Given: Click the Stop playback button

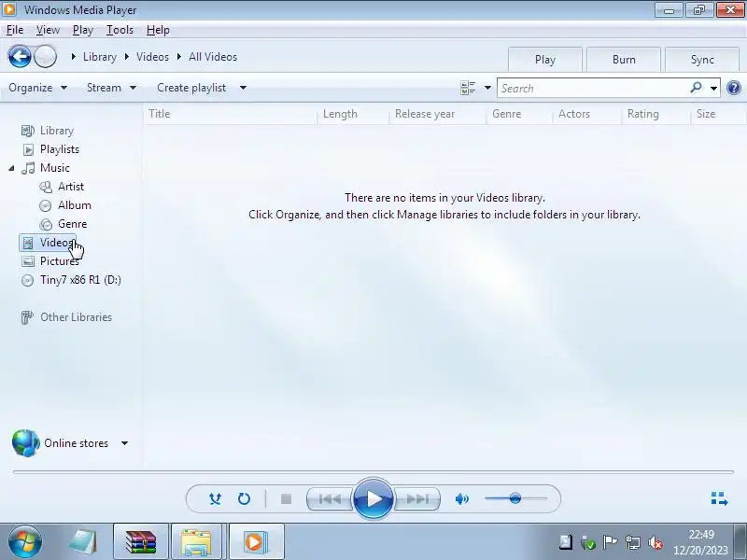Looking at the screenshot, I should [286, 499].
